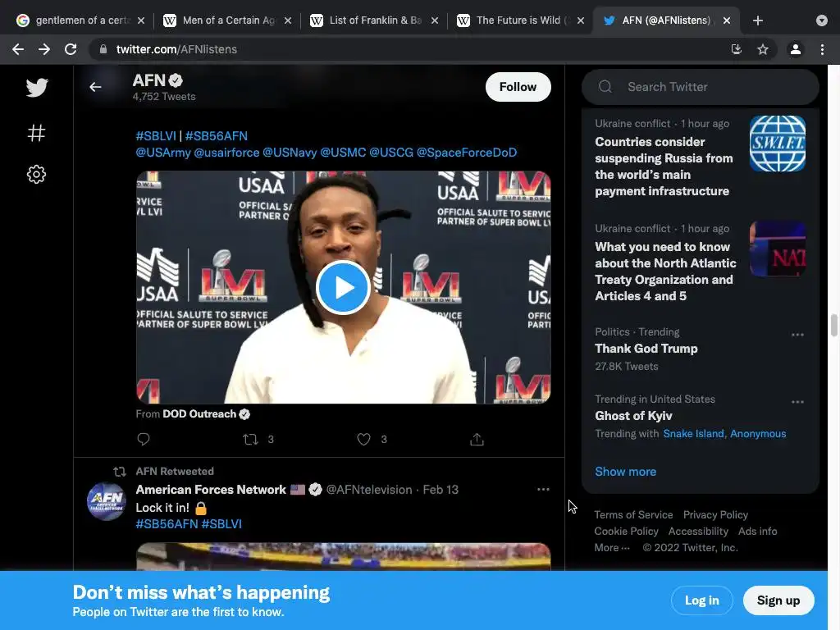Viewport: 840px width, 630px height.
Task: Share the video tweet
Action: pyautogui.click(x=477, y=440)
